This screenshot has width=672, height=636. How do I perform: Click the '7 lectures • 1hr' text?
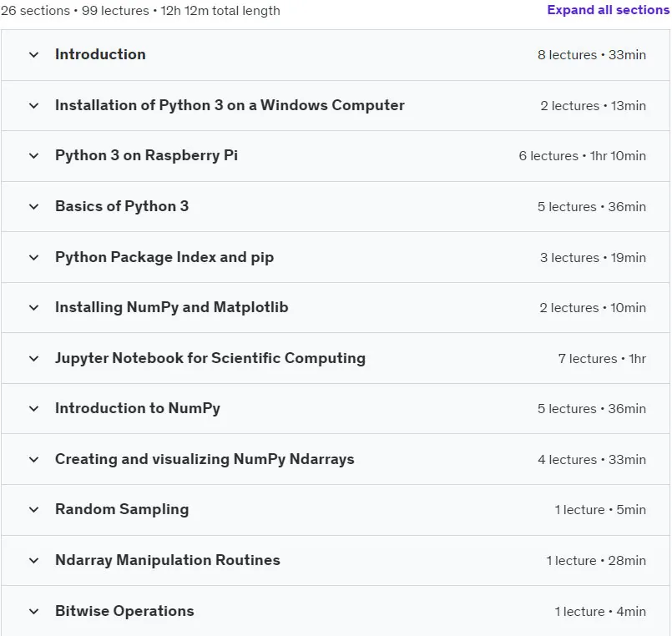602,359
